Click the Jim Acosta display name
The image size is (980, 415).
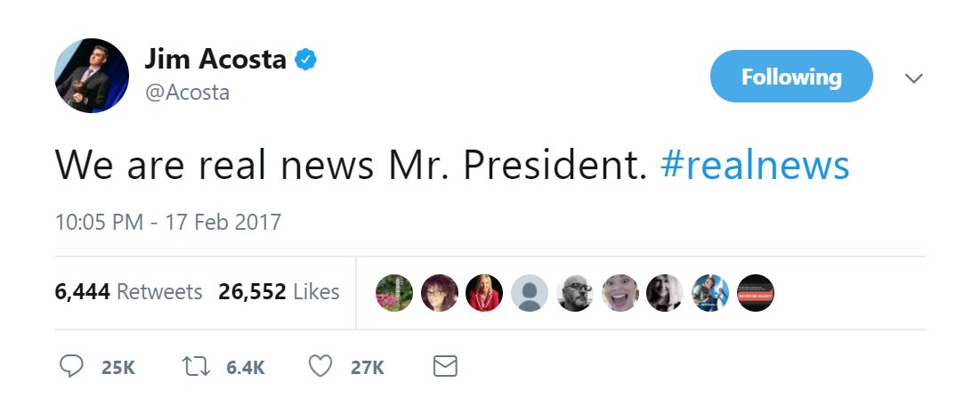(x=215, y=61)
